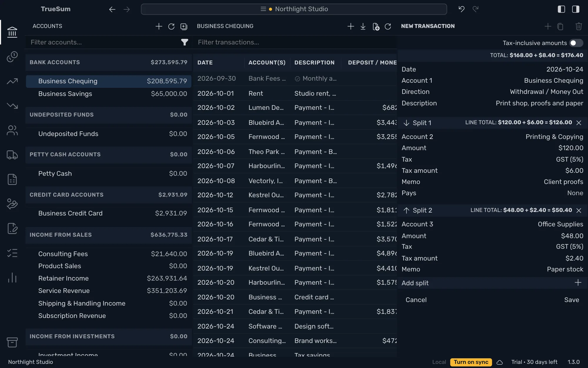Click the Turn on sync button
The height and width of the screenshot is (368, 588).
coord(471,362)
